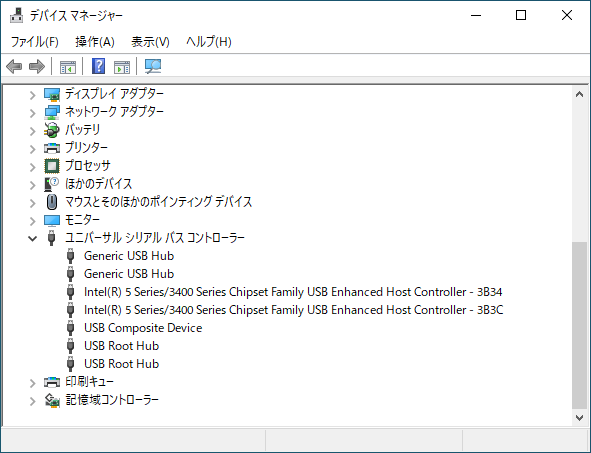Expand the 記憶域コントローラー node
The height and width of the screenshot is (453, 591).
(33, 401)
